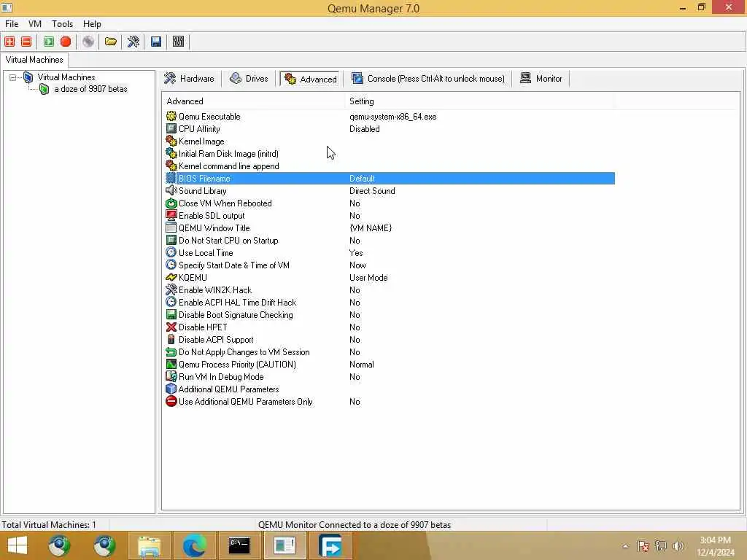Select the Disable Boot Signature Checking row
Screen dimensions: 747x560
(390, 315)
